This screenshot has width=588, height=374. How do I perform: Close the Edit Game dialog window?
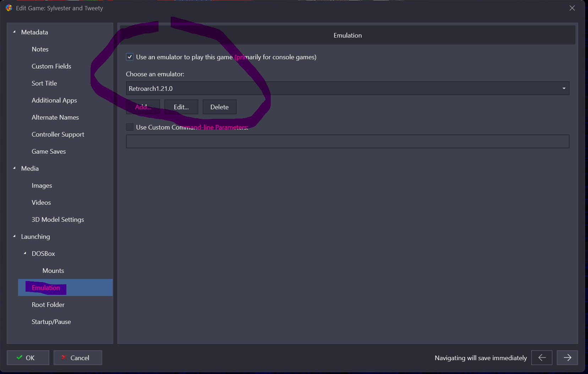click(572, 8)
